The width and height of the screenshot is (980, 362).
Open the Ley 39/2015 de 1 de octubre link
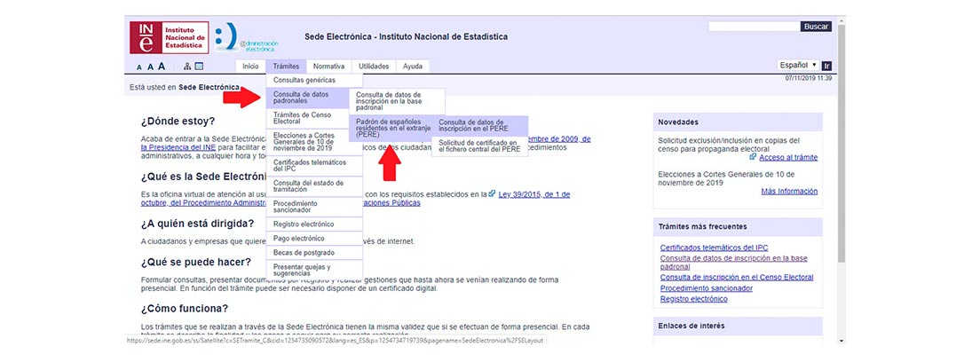point(533,194)
